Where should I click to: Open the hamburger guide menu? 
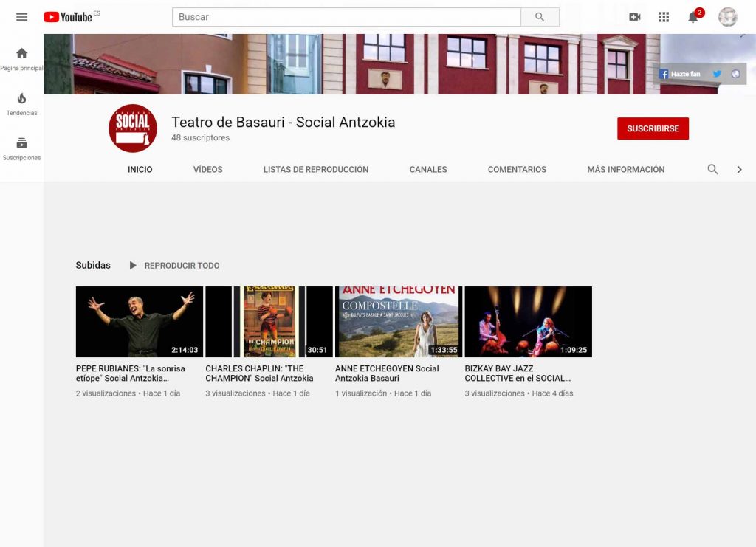tap(21, 17)
